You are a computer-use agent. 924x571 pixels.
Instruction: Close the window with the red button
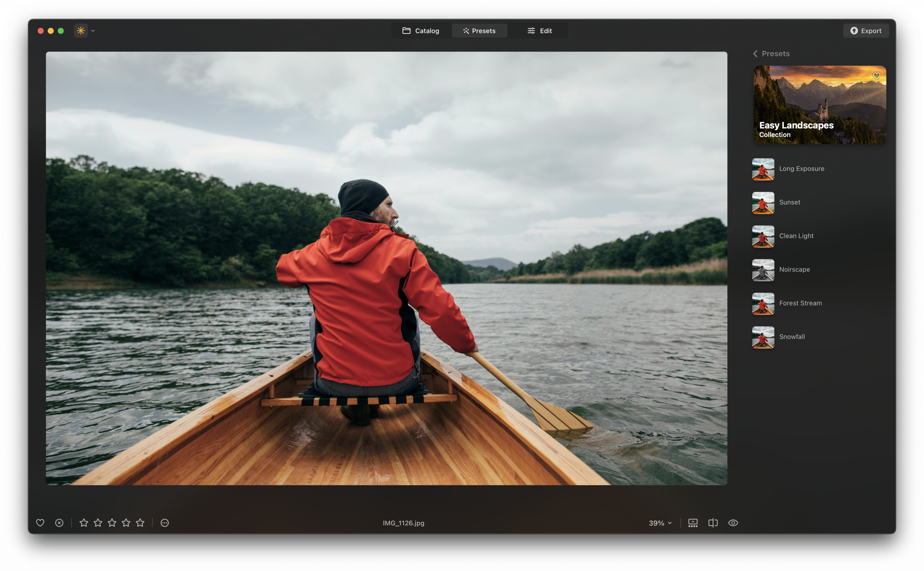click(40, 31)
